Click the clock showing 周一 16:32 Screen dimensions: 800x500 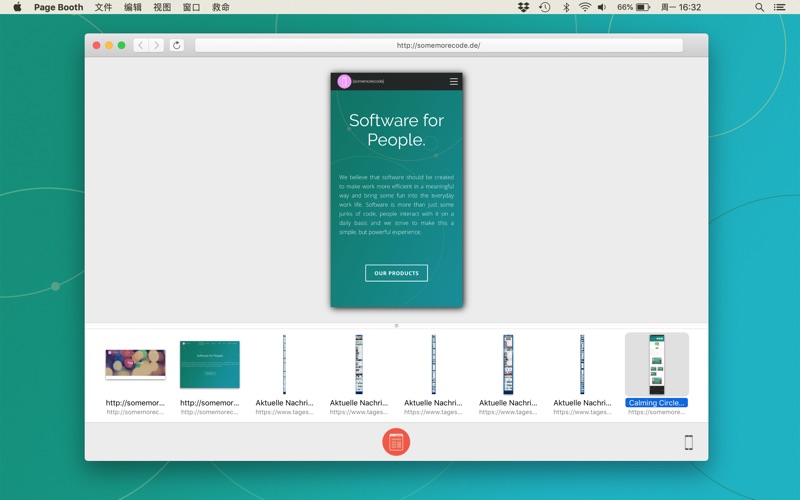click(681, 7)
